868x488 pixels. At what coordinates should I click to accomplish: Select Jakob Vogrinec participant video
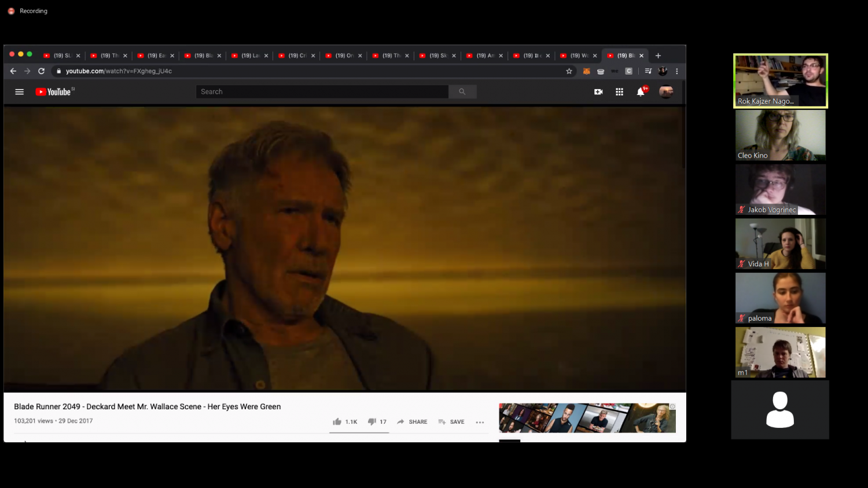click(781, 189)
